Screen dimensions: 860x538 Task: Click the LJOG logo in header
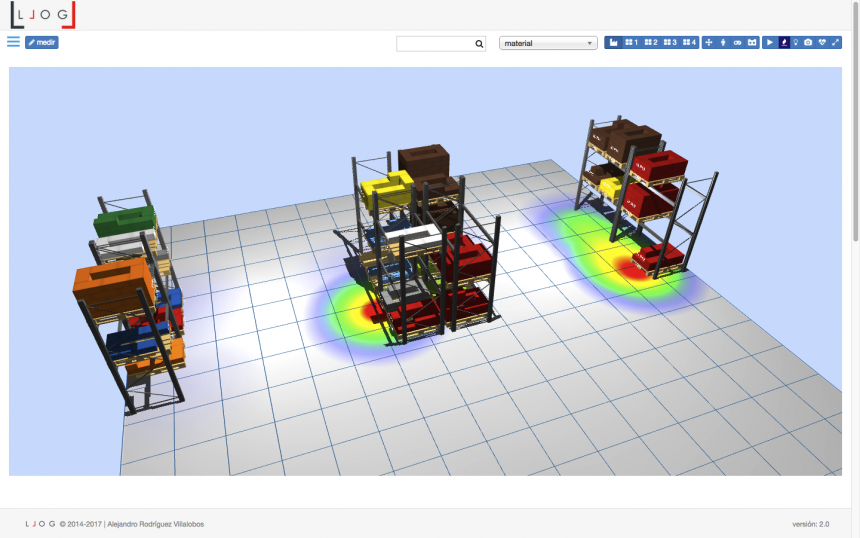pos(42,14)
